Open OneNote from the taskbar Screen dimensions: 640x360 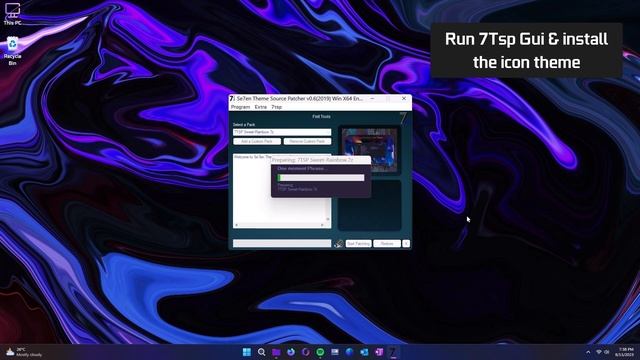[x=379, y=352]
